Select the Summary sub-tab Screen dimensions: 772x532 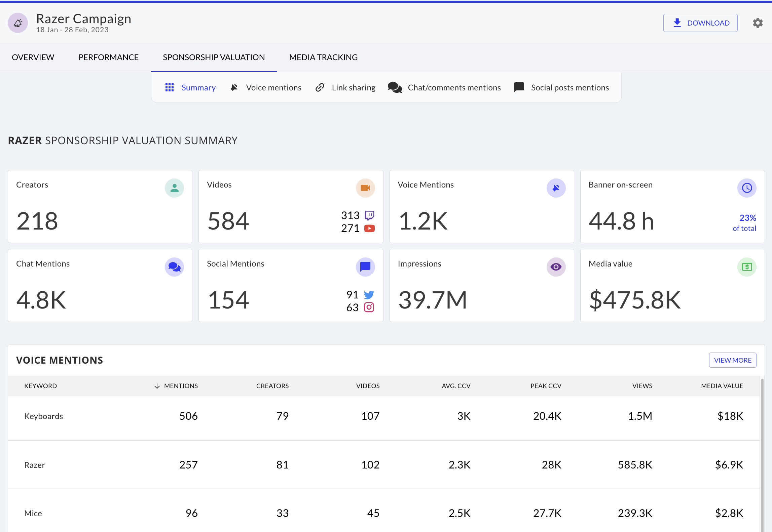[190, 88]
